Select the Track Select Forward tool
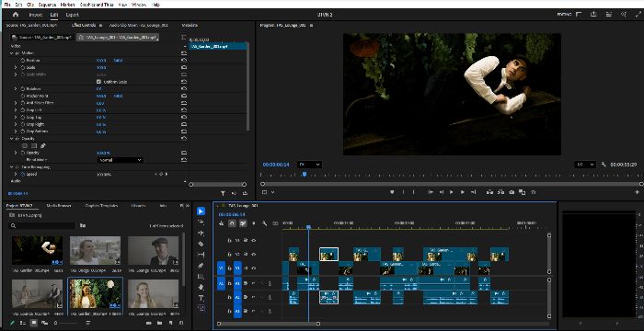The width and height of the screenshot is (644, 331). [201, 222]
